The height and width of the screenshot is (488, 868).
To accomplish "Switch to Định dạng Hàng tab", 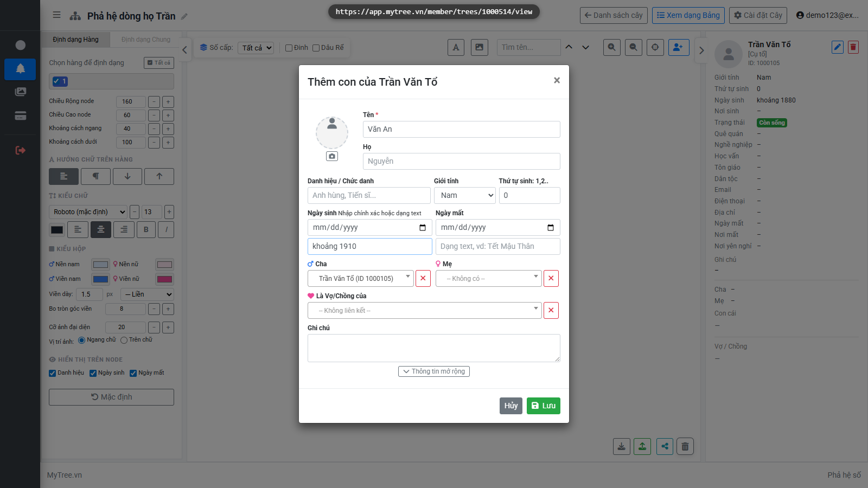I will (x=76, y=40).
